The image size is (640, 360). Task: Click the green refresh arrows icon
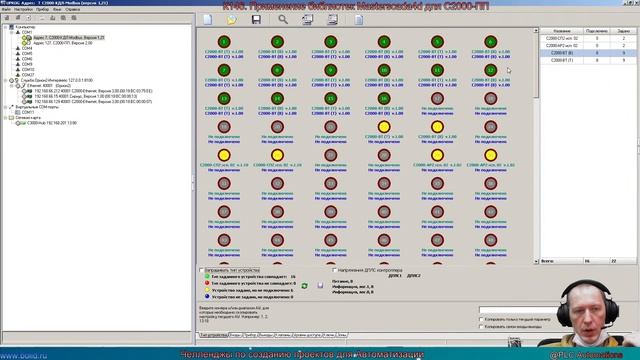304,286
